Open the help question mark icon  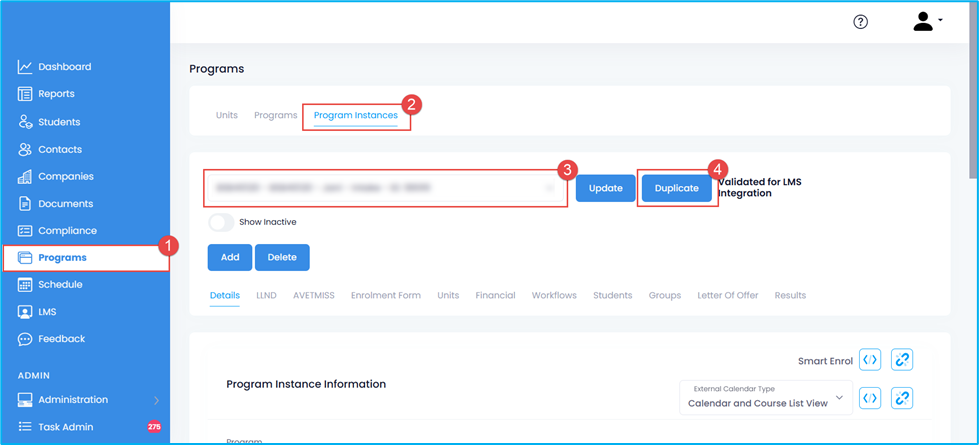[x=860, y=22]
